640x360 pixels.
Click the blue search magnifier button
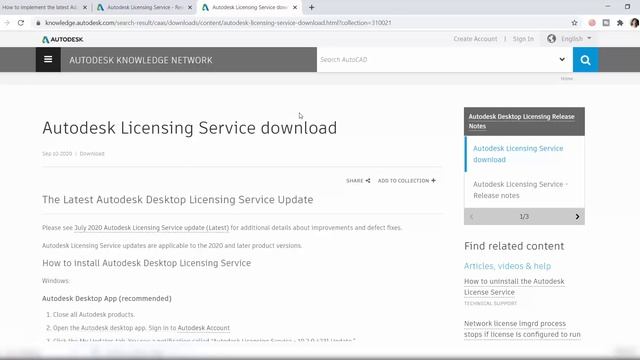[x=585, y=60]
